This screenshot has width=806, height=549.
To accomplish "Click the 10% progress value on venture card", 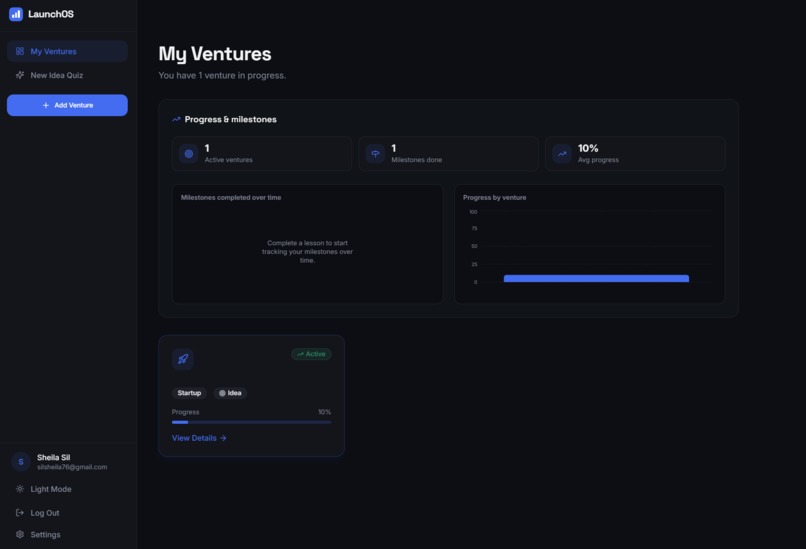I will coord(324,412).
